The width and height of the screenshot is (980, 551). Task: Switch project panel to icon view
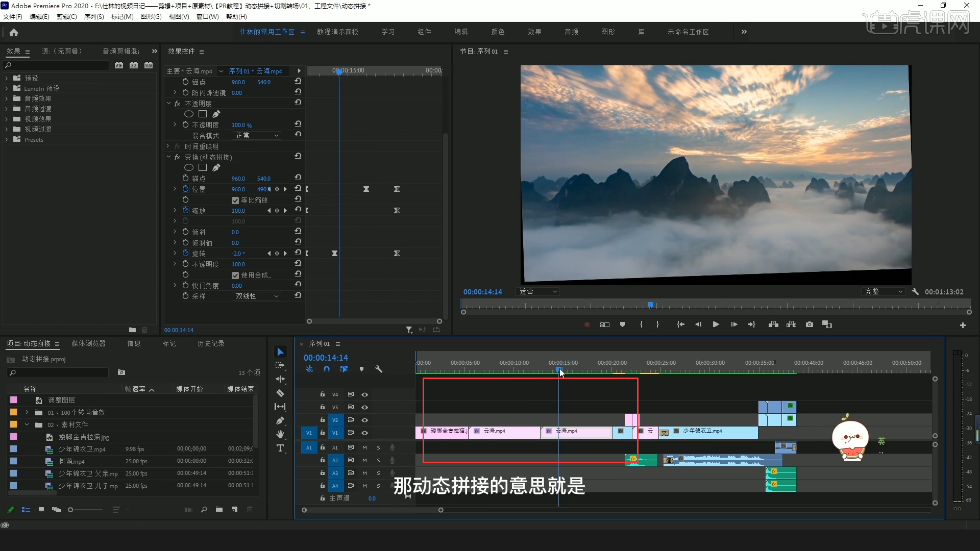(41, 510)
